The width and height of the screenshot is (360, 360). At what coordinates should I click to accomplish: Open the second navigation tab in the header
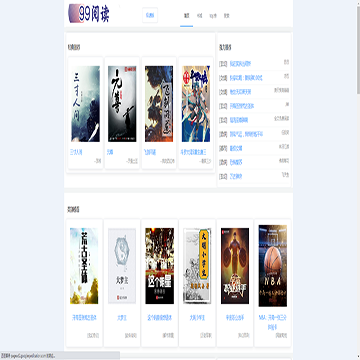coord(199,16)
